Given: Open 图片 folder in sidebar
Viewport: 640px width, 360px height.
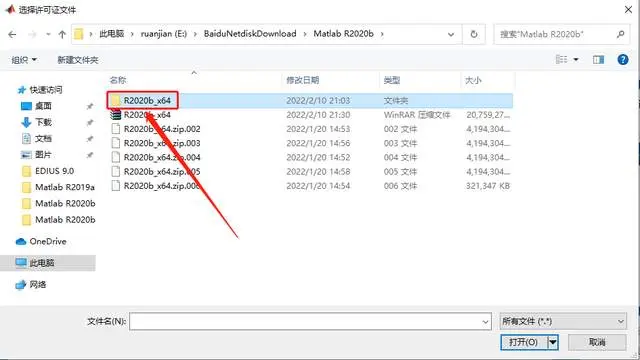Looking at the screenshot, I should (36, 155).
